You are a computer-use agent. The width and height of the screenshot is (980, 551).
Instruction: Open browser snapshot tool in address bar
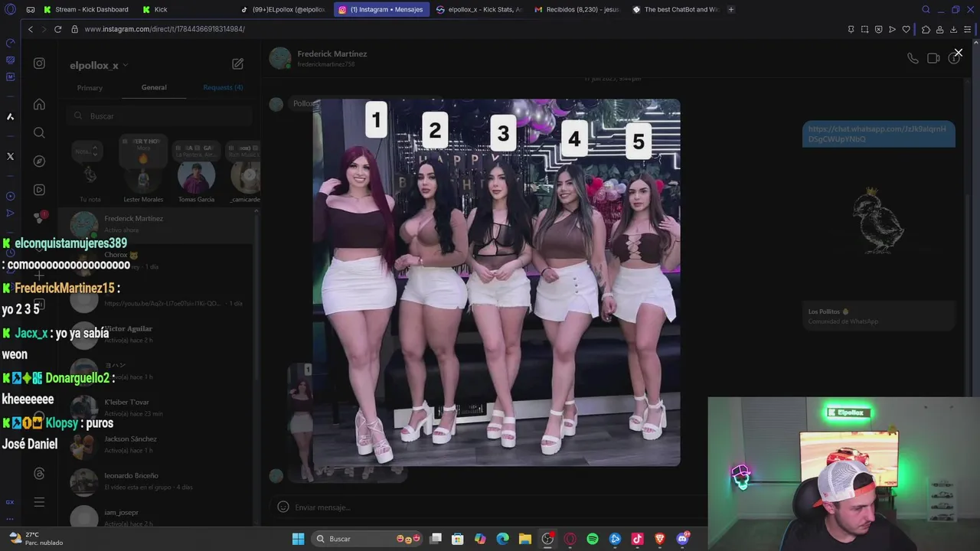click(x=864, y=29)
